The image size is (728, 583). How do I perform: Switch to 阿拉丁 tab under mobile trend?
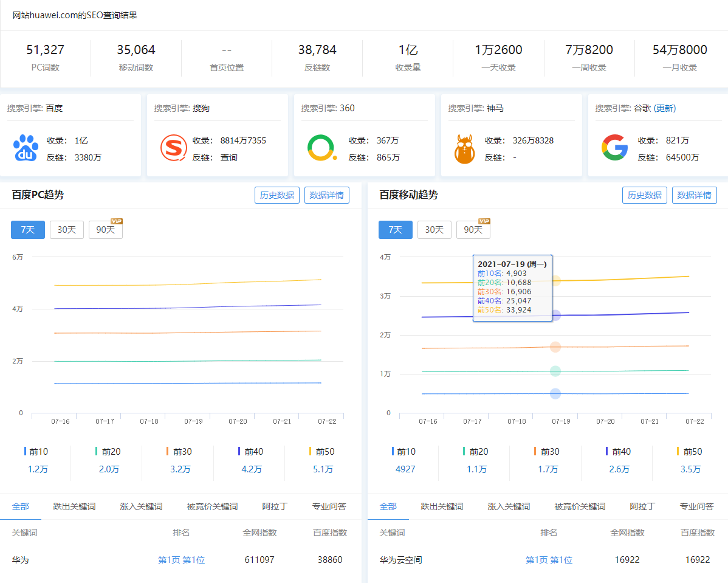coord(642,506)
